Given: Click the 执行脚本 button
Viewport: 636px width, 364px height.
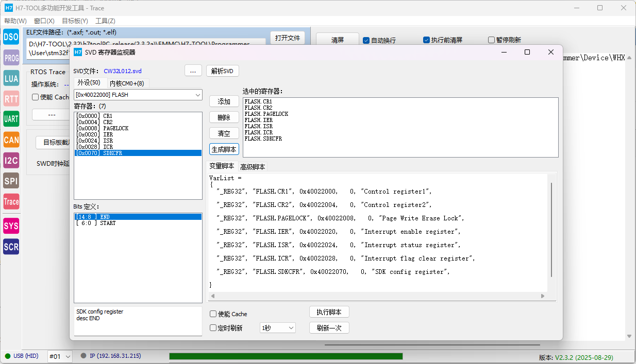Looking at the screenshot, I should [x=329, y=312].
